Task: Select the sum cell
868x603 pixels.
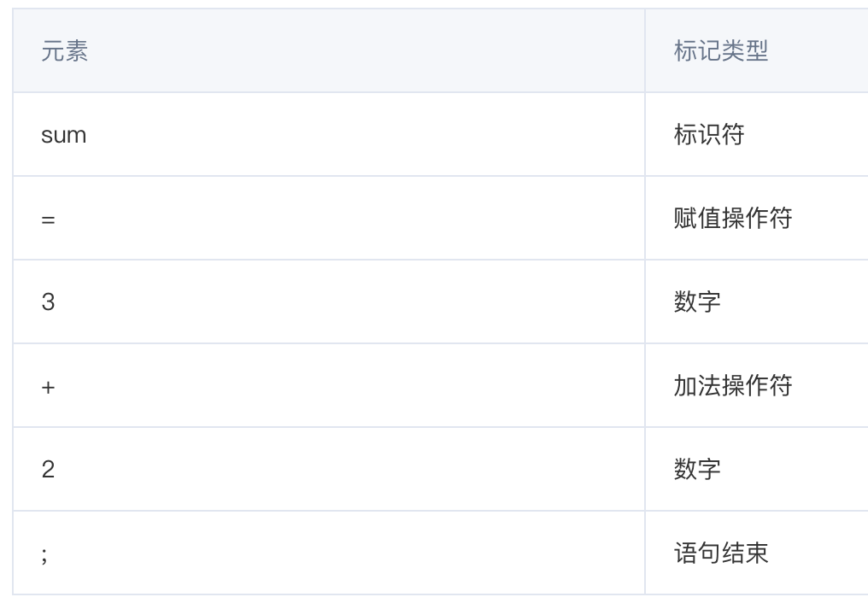Action: click(329, 134)
